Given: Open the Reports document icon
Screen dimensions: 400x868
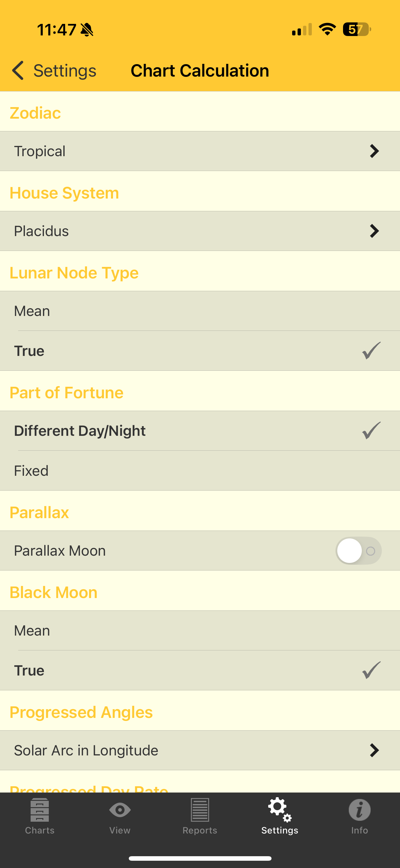Looking at the screenshot, I should pos(200,809).
